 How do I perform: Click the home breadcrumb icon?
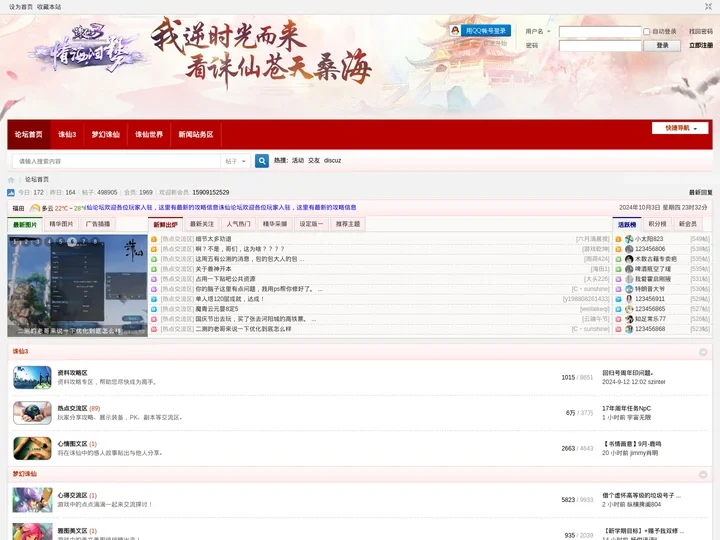(11, 180)
